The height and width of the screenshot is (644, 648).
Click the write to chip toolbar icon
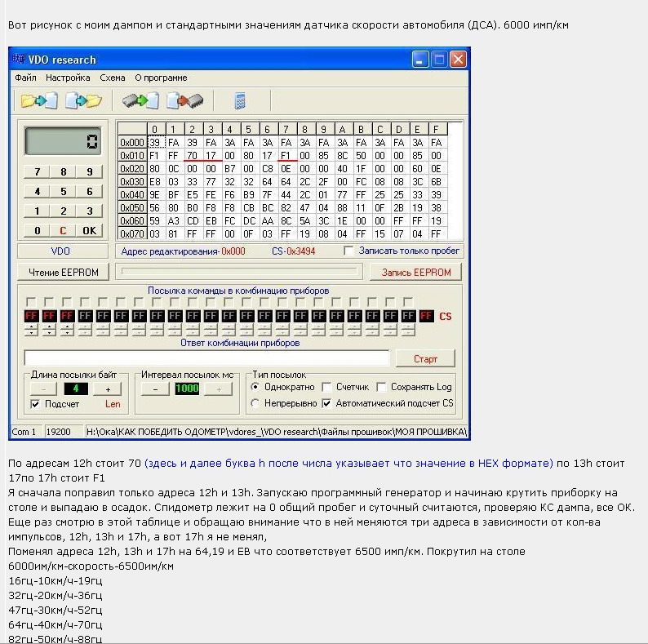coord(185,100)
